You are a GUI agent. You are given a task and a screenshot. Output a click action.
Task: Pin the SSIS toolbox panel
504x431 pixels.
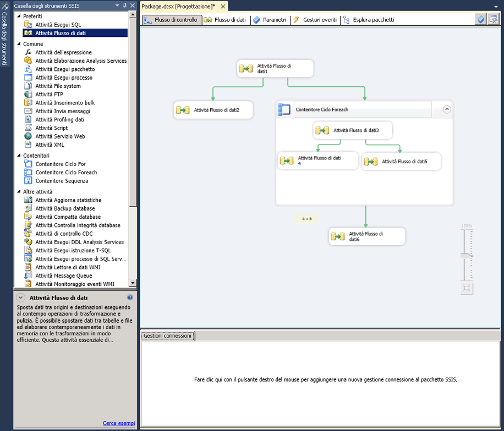coord(125,5)
